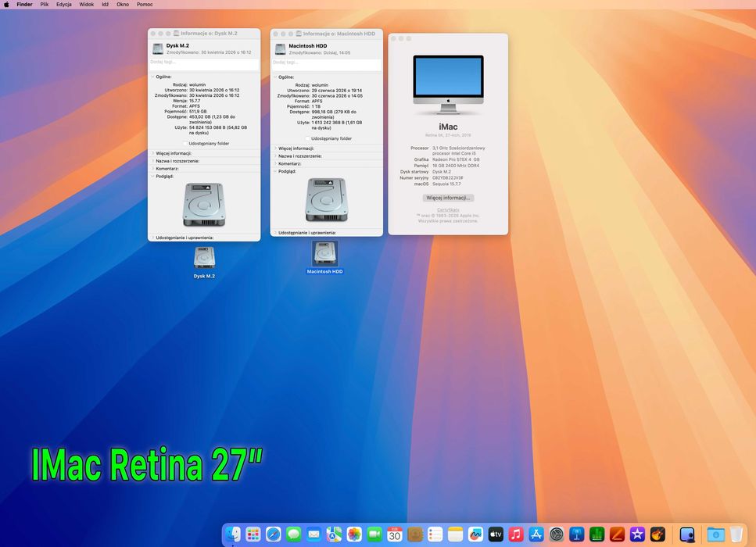Open the Downloads folder in Dock
This screenshot has width=756, height=547.
click(716, 534)
